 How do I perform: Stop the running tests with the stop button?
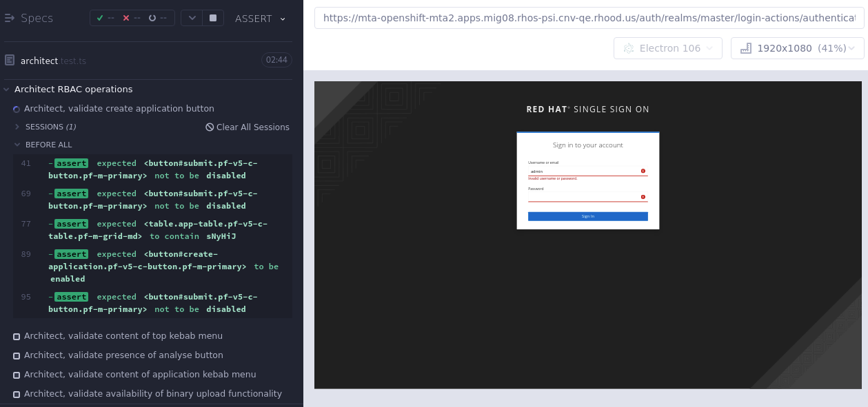tap(213, 19)
